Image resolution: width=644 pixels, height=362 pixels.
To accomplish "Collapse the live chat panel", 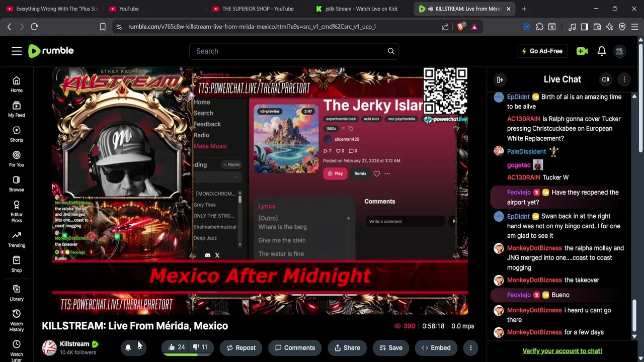I will point(500,79).
